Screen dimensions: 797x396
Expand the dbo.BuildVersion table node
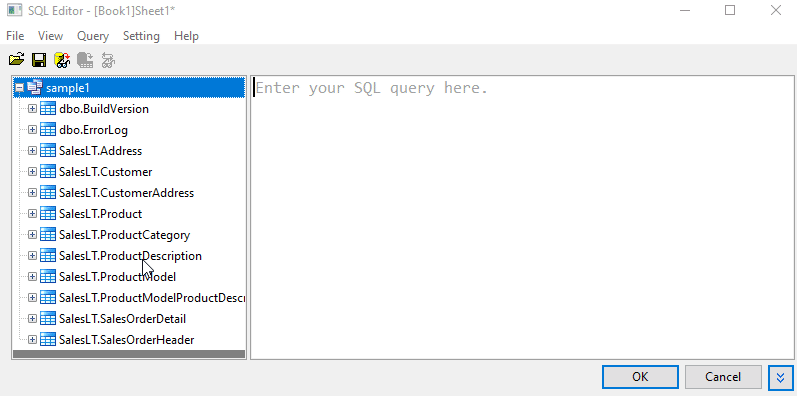[33, 109]
